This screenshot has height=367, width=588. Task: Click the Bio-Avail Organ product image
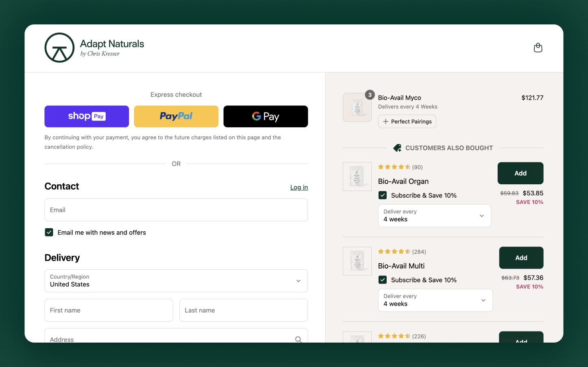pyautogui.click(x=357, y=177)
